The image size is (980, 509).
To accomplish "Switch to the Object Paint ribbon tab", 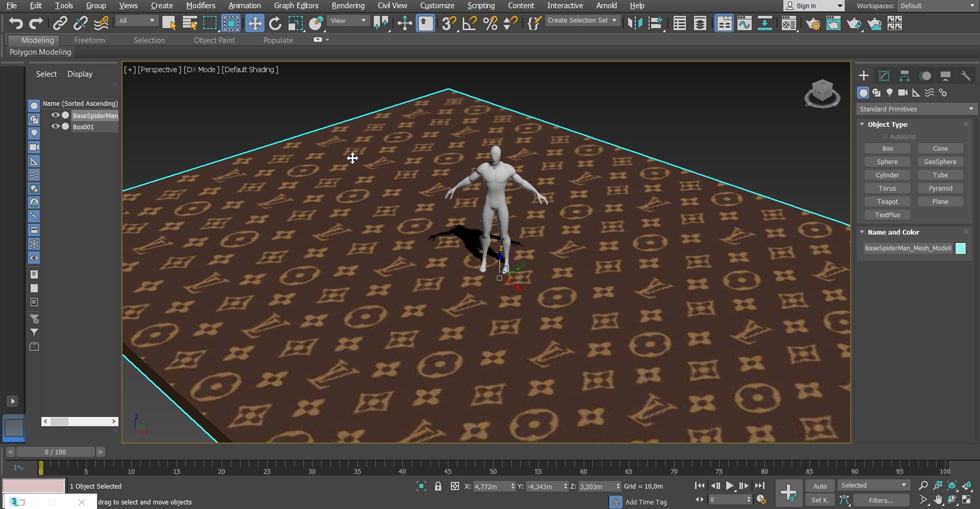I will click(214, 40).
